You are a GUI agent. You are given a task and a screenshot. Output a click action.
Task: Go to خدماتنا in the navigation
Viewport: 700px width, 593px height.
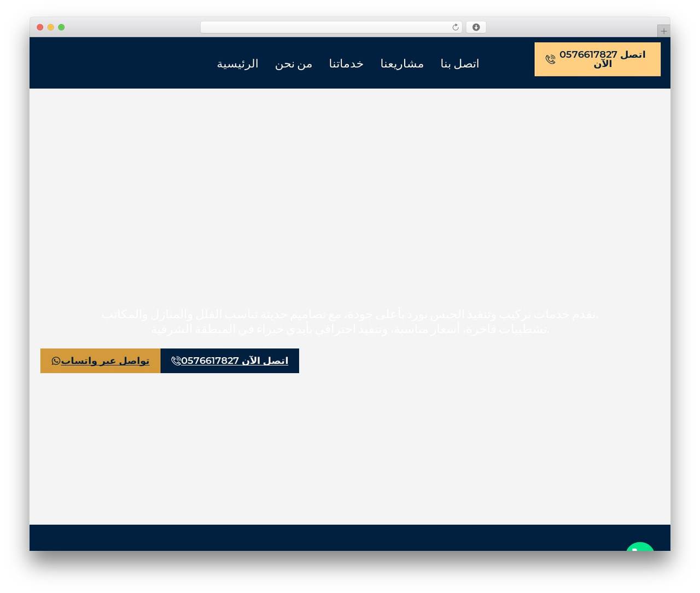[x=346, y=63]
